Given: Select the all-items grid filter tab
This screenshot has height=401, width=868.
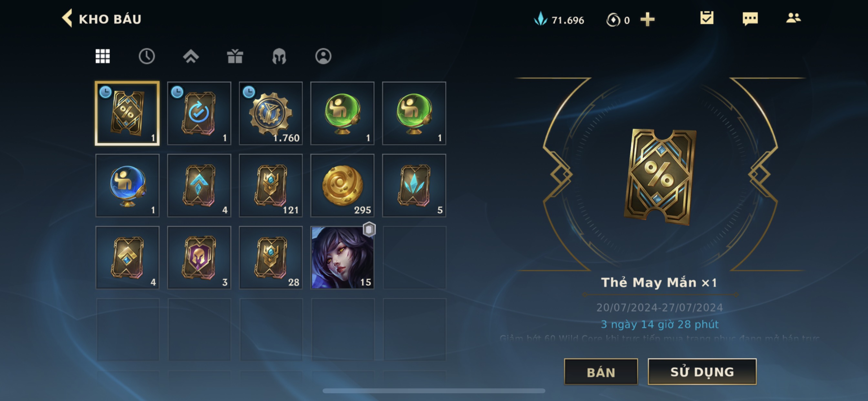Looking at the screenshot, I should click(102, 56).
